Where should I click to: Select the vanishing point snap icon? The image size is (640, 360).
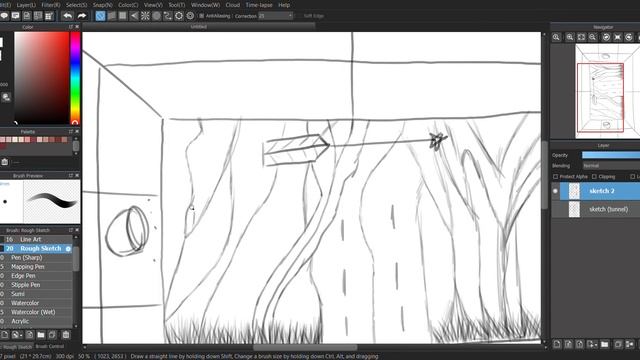[134, 16]
